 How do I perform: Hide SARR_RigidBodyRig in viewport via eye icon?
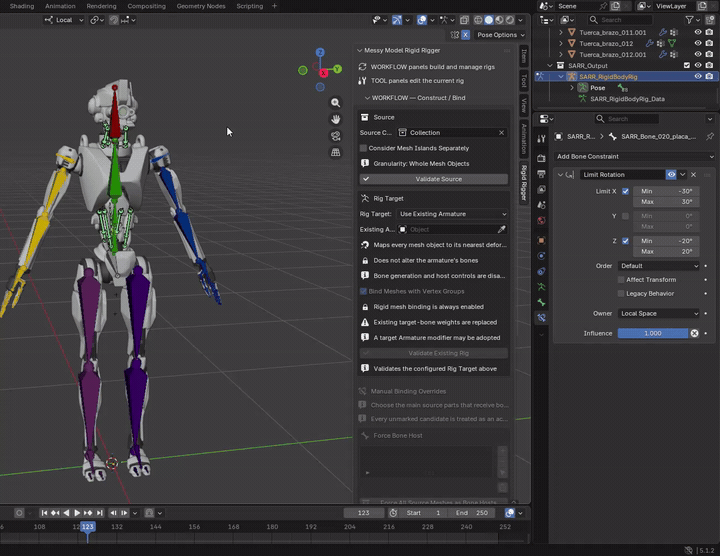(x=698, y=76)
